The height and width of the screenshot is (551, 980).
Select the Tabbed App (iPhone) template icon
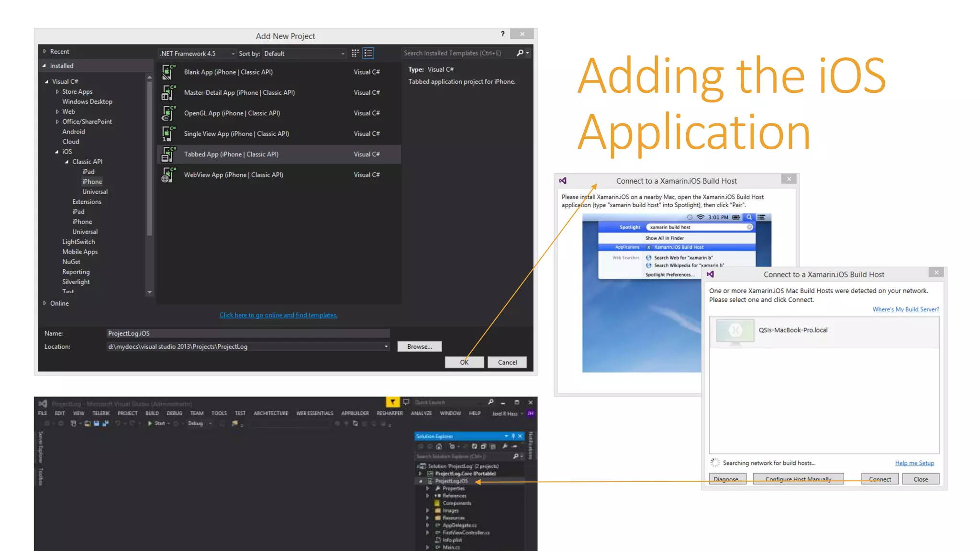[168, 154]
